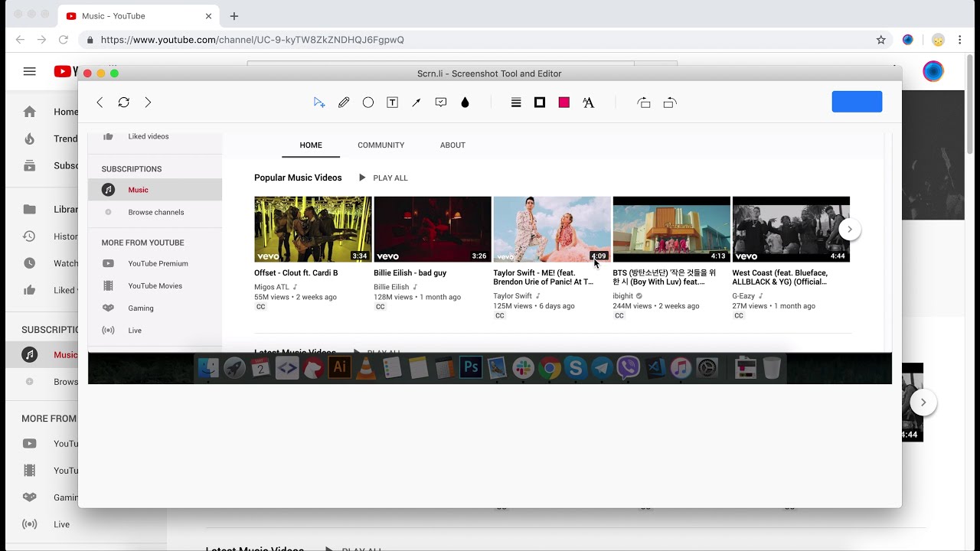Click PLAY ALL beside Popular Music Videos
Viewport: 980px width, 551px height.
(x=384, y=178)
